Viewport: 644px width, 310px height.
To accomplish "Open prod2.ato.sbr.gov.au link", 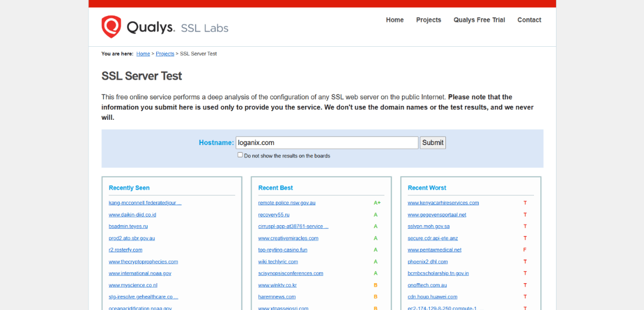I will (131, 239).
